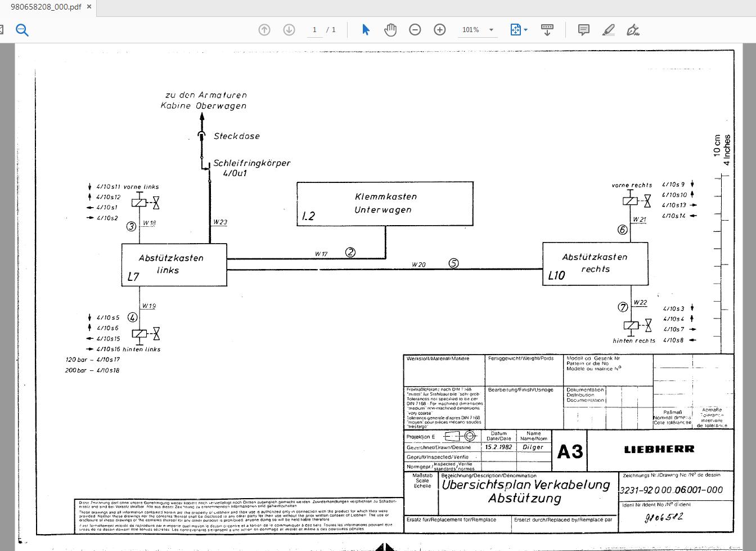Click the hinten rechts label
756x551 pixels.
tap(634, 341)
